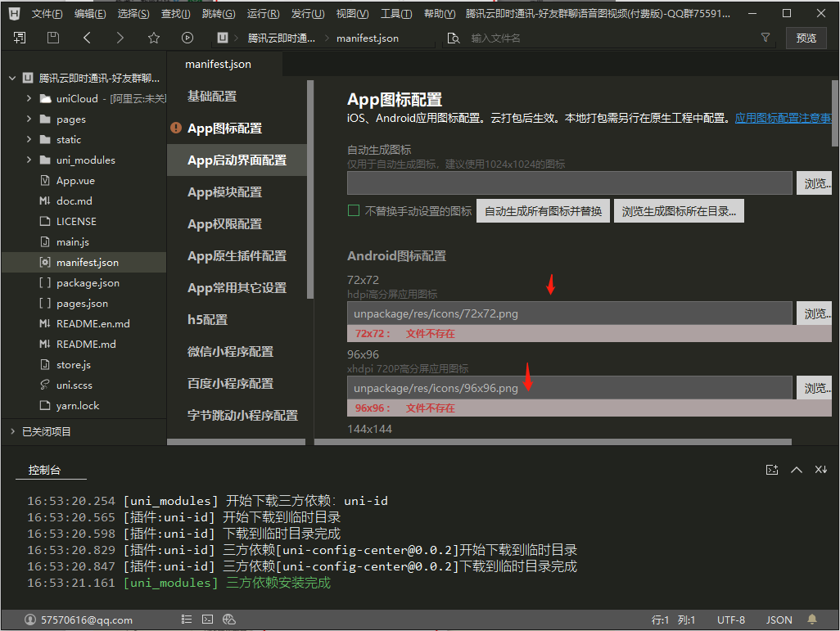Collapse the 腾讯云即时通讯 project root

pyautogui.click(x=12, y=79)
